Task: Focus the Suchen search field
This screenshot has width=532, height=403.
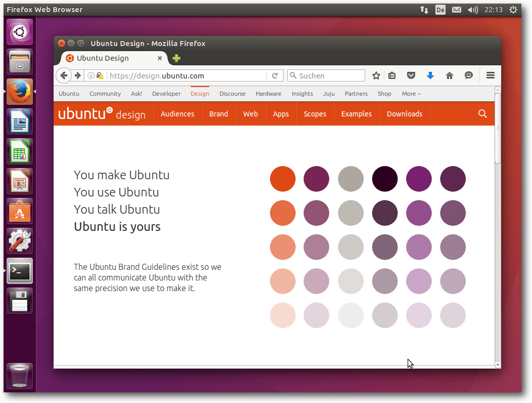Action: point(326,75)
